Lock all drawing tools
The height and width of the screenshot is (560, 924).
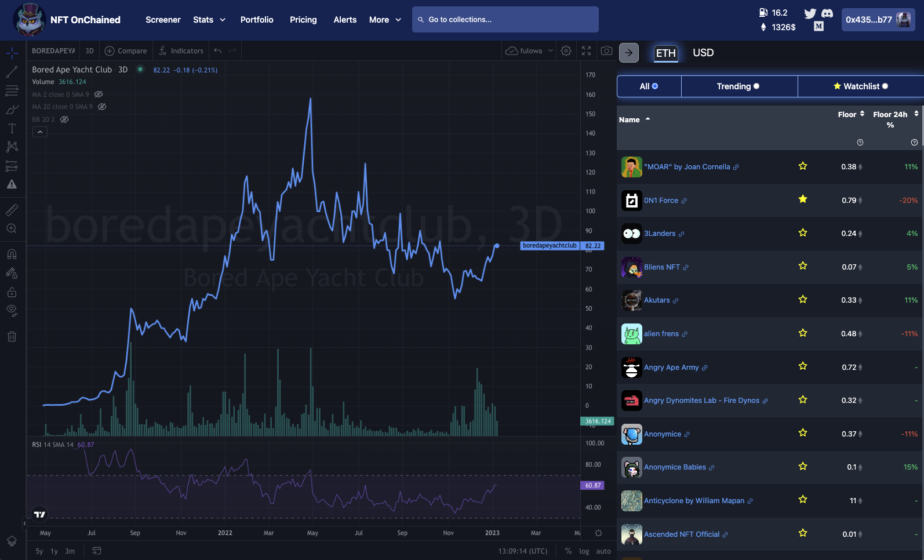12,292
